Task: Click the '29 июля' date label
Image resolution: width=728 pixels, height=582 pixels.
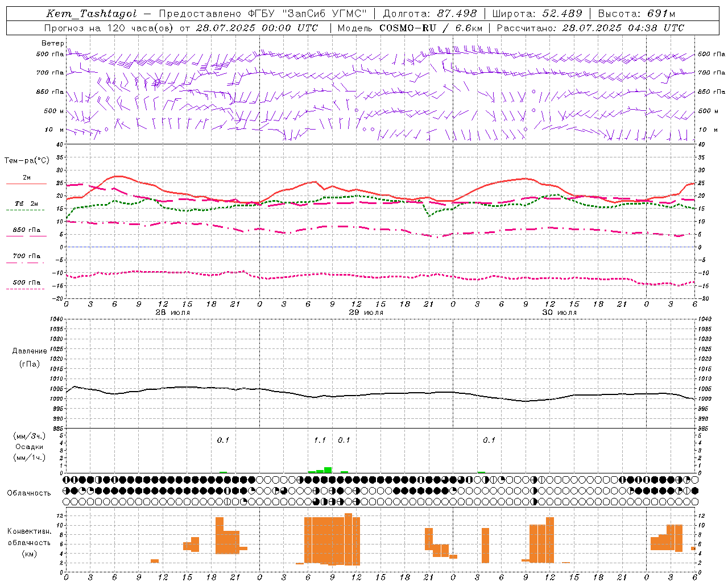Action: tap(366, 313)
